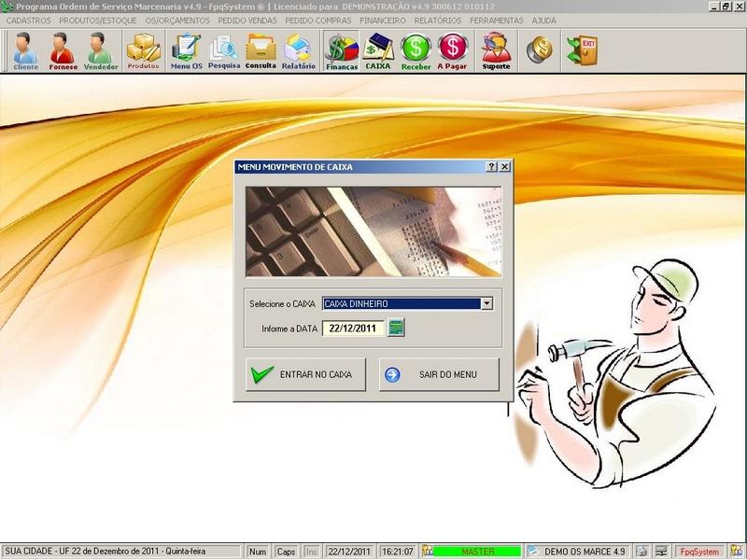Open the AJUDA menu
Viewport: 747px width, 560px height.
[x=544, y=21]
